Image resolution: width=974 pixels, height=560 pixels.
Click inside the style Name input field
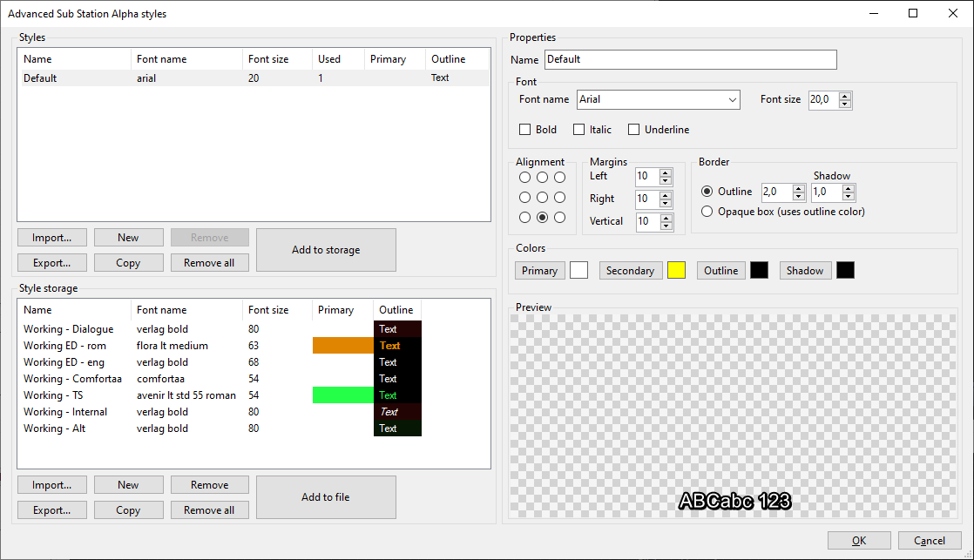[x=688, y=59]
